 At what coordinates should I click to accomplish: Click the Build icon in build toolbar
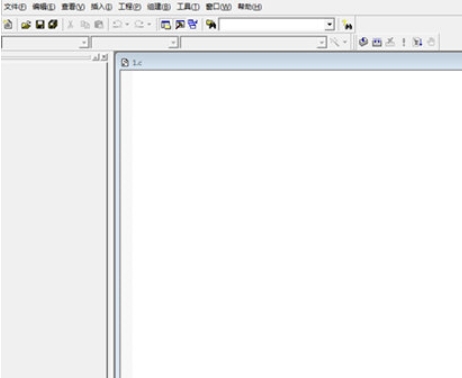(377, 42)
